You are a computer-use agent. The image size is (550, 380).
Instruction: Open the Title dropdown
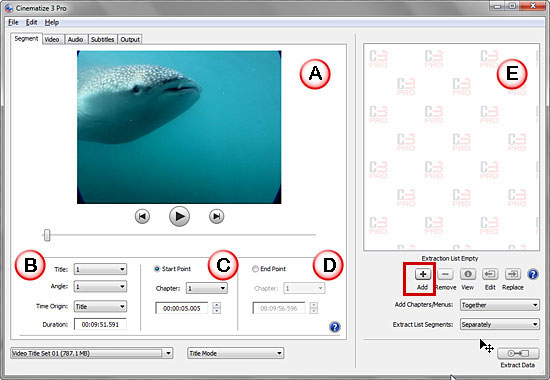click(x=100, y=269)
